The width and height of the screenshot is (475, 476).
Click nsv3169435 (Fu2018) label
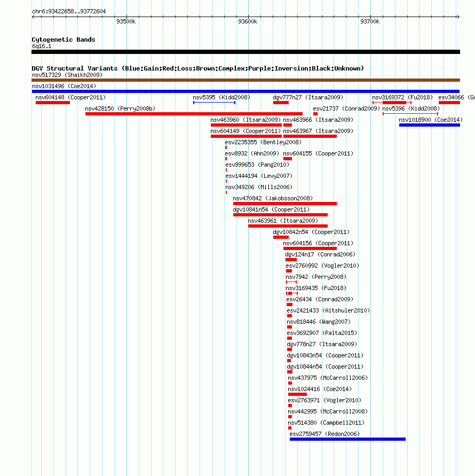(x=316, y=288)
